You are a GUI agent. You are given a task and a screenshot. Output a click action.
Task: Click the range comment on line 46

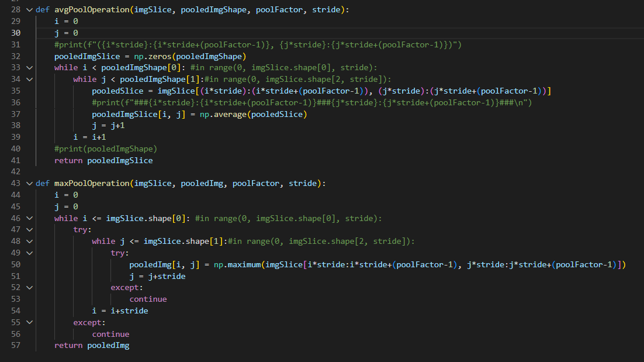click(x=288, y=218)
